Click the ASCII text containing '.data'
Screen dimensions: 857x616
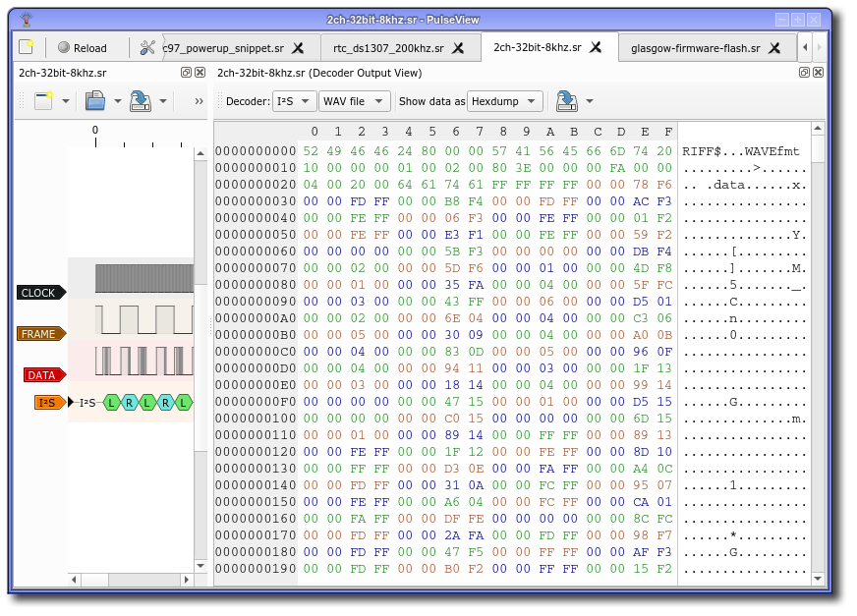pos(744,185)
